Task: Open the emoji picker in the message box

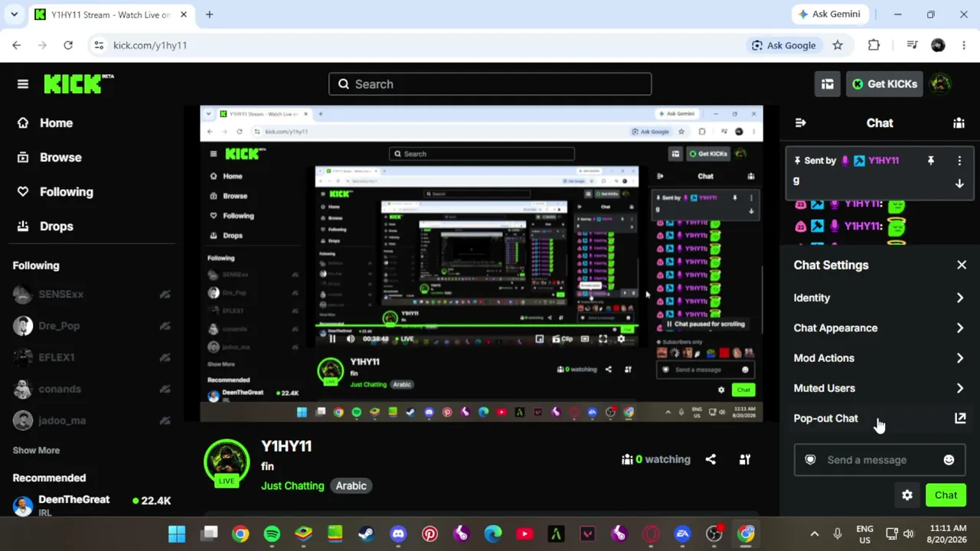Action: pyautogui.click(x=949, y=460)
